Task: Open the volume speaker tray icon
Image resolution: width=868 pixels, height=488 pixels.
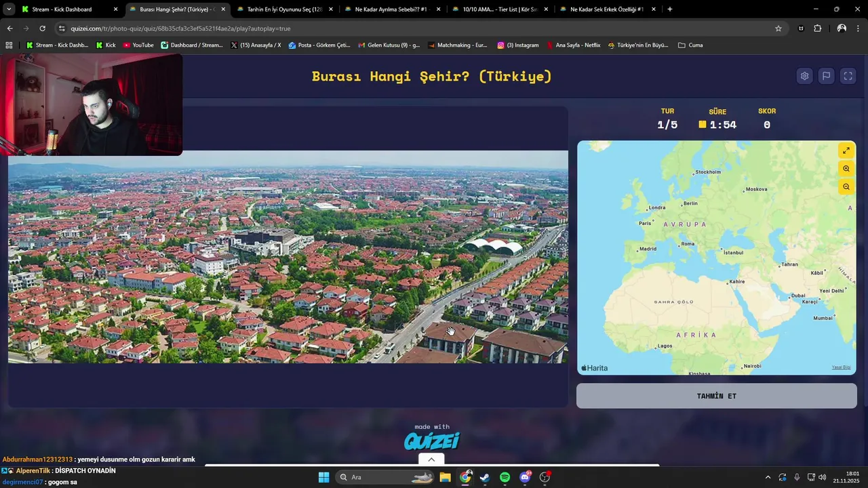Action: click(x=823, y=477)
